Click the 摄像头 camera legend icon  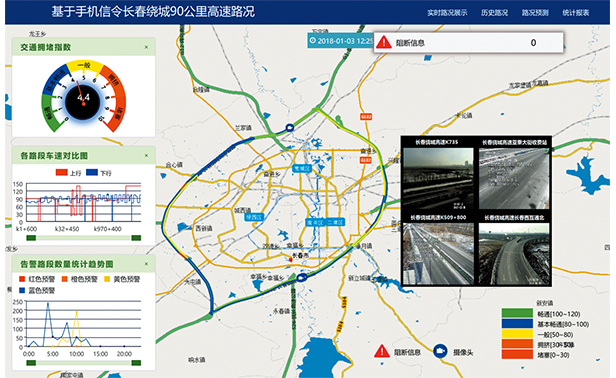[x=440, y=351]
